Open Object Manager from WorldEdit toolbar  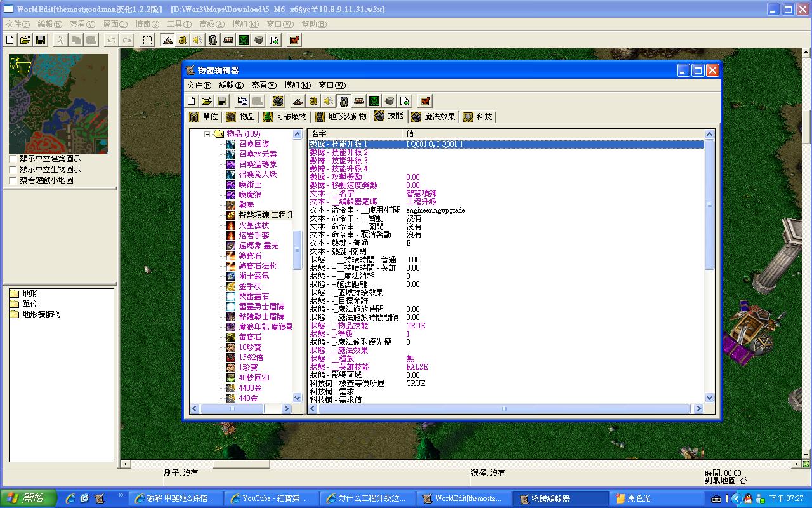tap(259, 40)
